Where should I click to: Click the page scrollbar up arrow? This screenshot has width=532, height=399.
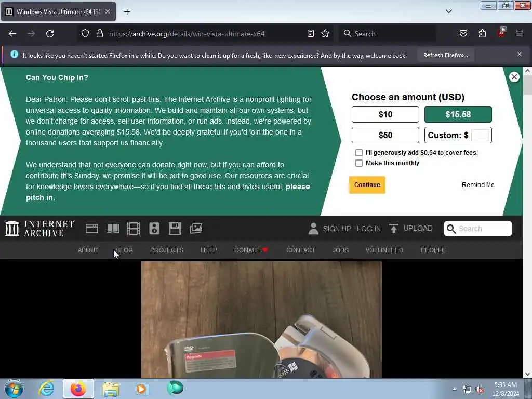528,71
